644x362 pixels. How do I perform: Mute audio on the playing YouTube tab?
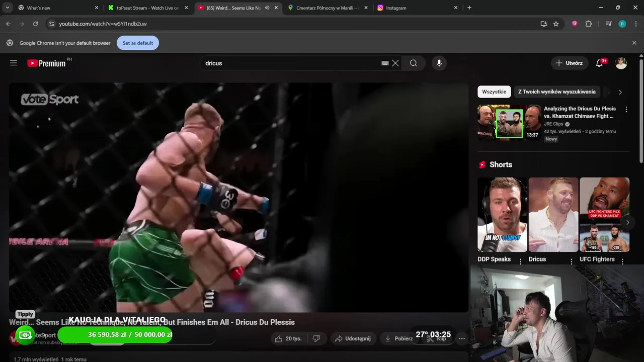pyautogui.click(x=267, y=8)
